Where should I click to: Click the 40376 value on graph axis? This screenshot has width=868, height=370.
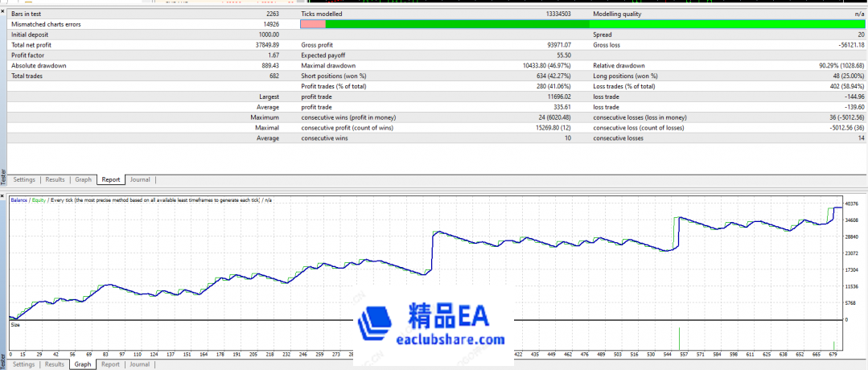point(851,203)
